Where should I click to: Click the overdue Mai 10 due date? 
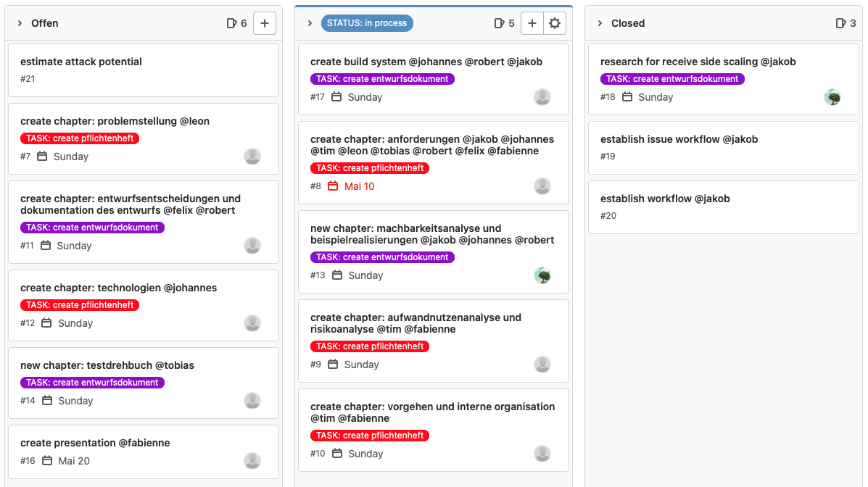[359, 186]
